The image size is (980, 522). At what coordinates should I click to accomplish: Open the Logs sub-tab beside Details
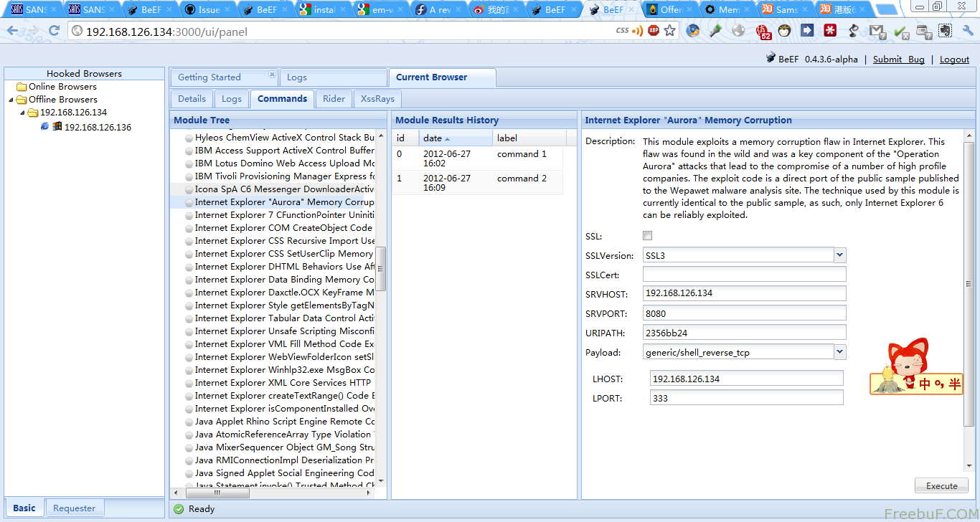point(232,99)
